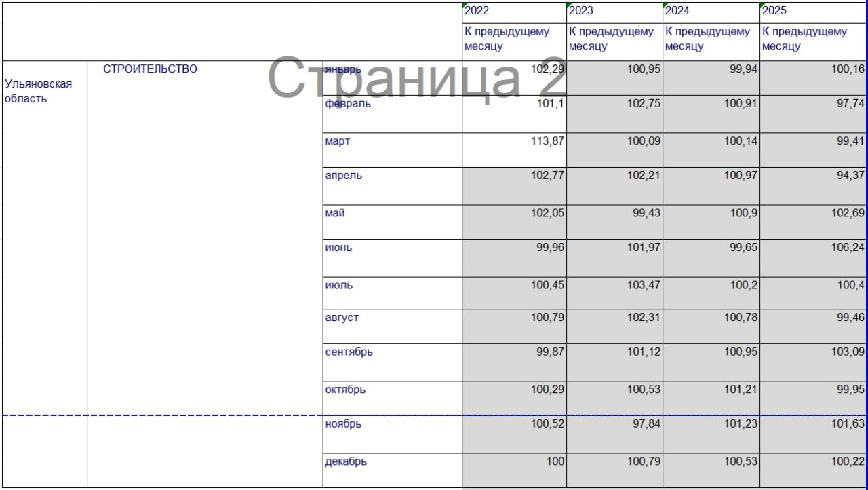Click the cell containing 94,37

pos(812,185)
